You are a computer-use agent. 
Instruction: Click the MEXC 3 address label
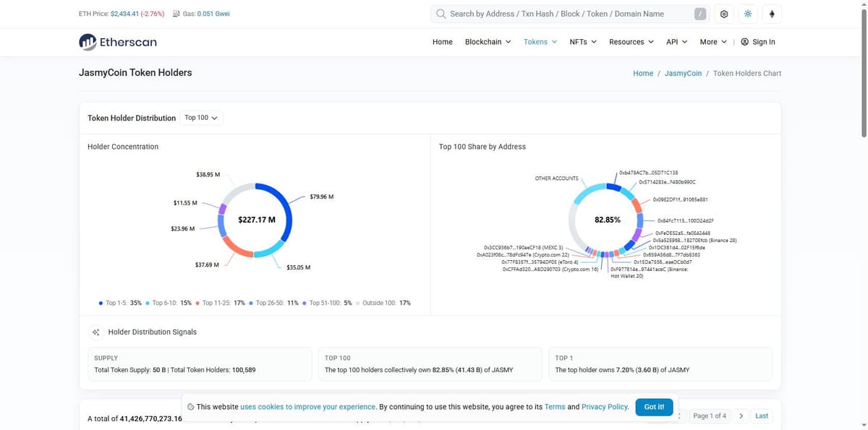coord(523,247)
